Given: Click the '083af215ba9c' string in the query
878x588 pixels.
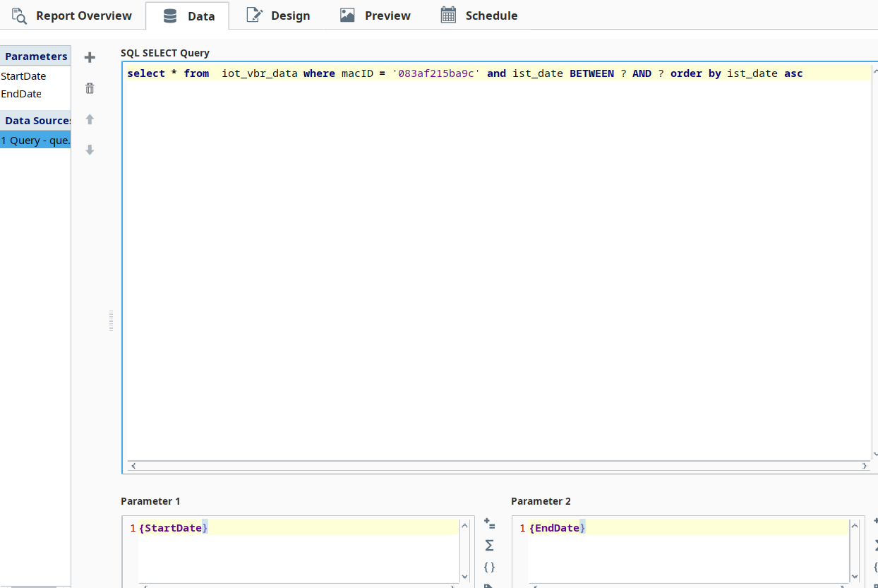Looking at the screenshot, I should pos(436,73).
